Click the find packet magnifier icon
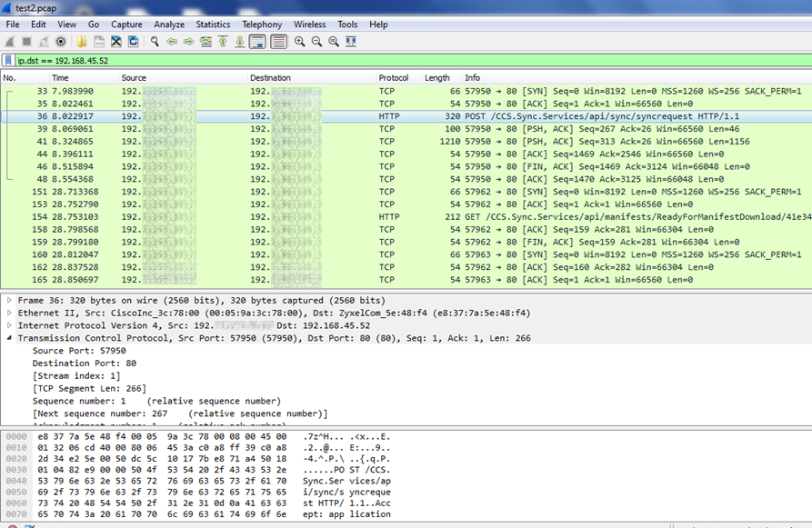Viewport: 812px width, 528px height. point(155,42)
